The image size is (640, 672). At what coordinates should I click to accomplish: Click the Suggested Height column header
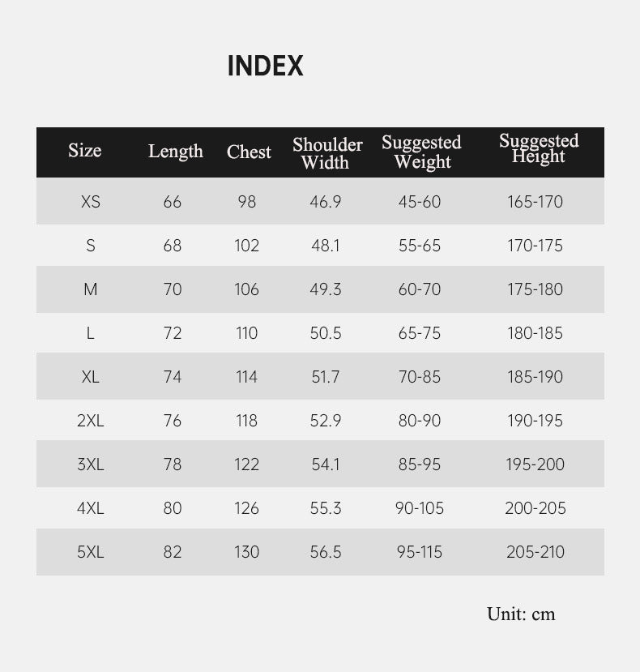pos(539,148)
